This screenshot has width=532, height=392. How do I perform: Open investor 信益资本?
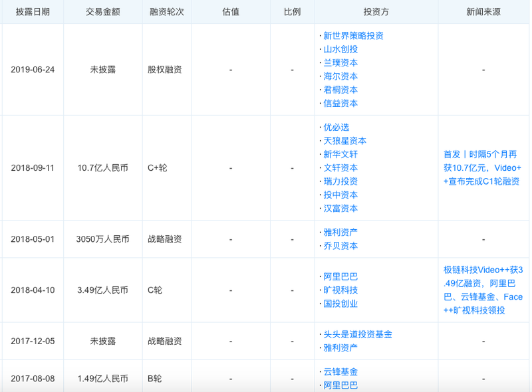[340, 104]
